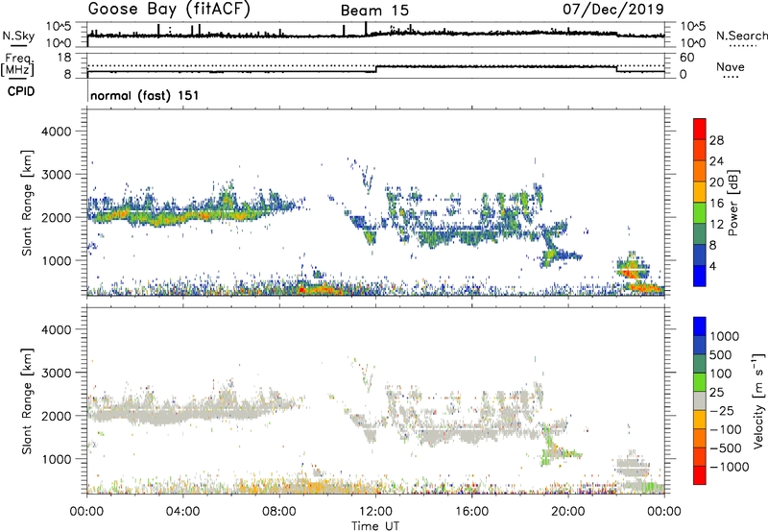Screen dimensions: 768x532
Task: Click the date '07/Dec/2019'
Action: (613, 9)
